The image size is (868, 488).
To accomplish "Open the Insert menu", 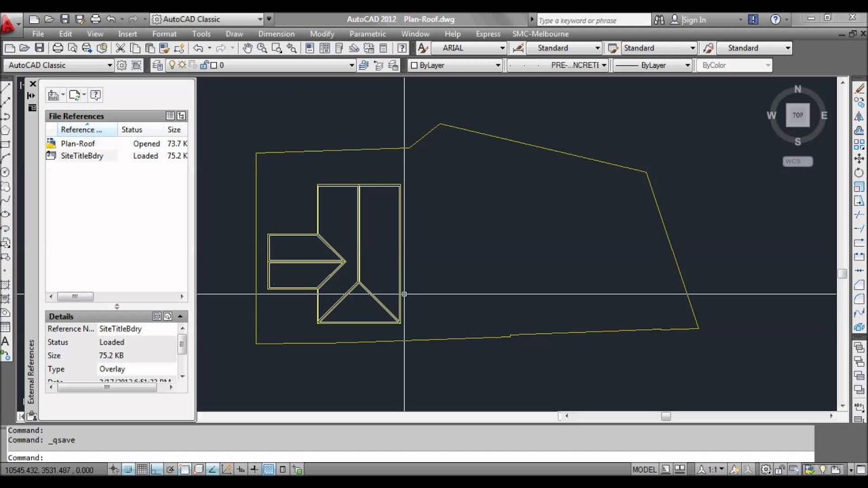I will (x=127, y=34).
